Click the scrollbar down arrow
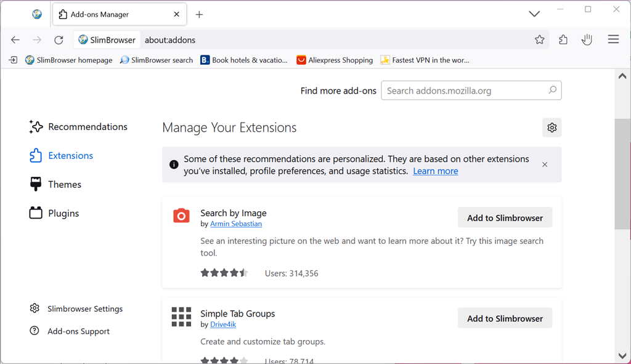631x364 pixels. point(622,355)
